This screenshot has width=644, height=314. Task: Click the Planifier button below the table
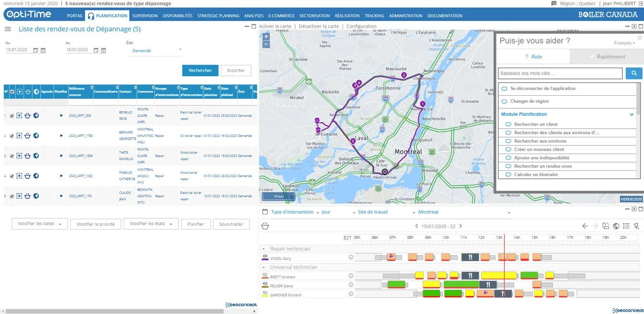[195, 224]
